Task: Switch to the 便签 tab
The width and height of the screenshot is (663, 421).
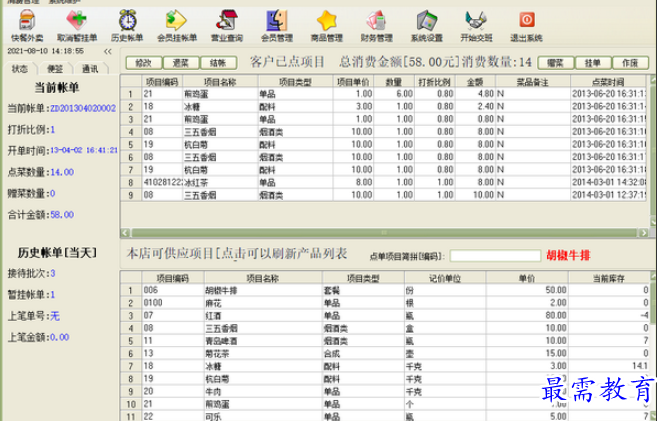Action: (55, 69)
